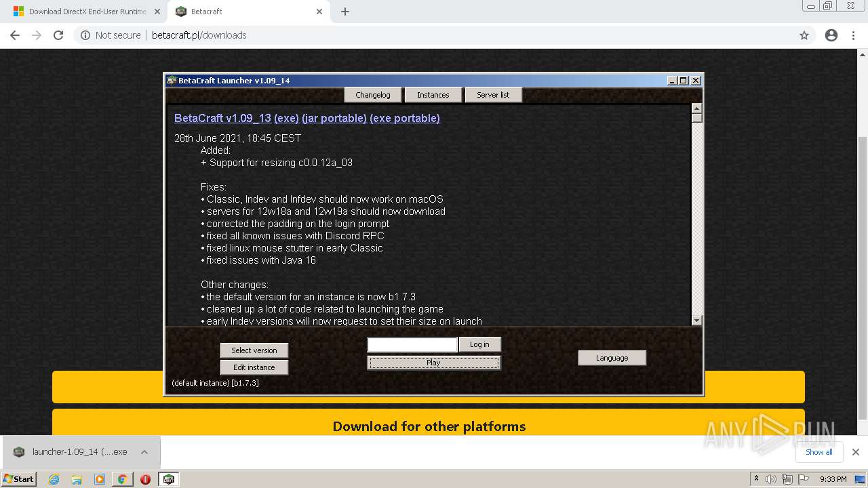Viewport: 868px width, 488px height.
Task: Click the Select version button
Action: [254, 350]
